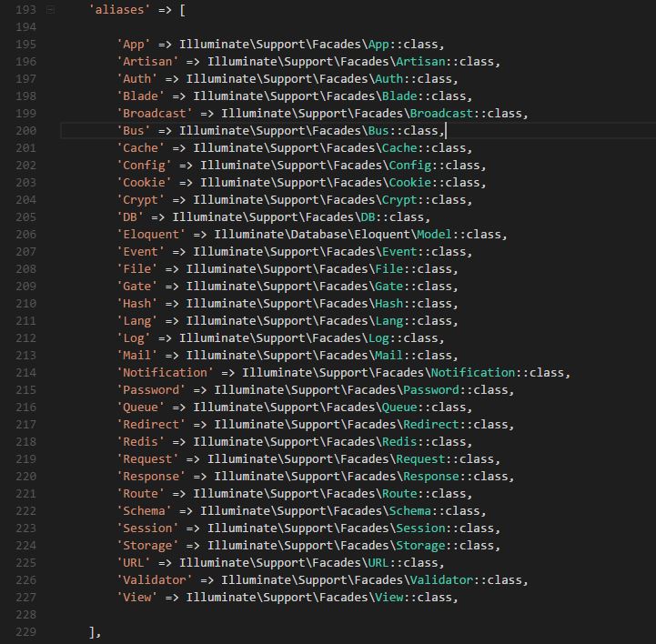Click the 'Eloquent' alias key

[x=151, y=234]
